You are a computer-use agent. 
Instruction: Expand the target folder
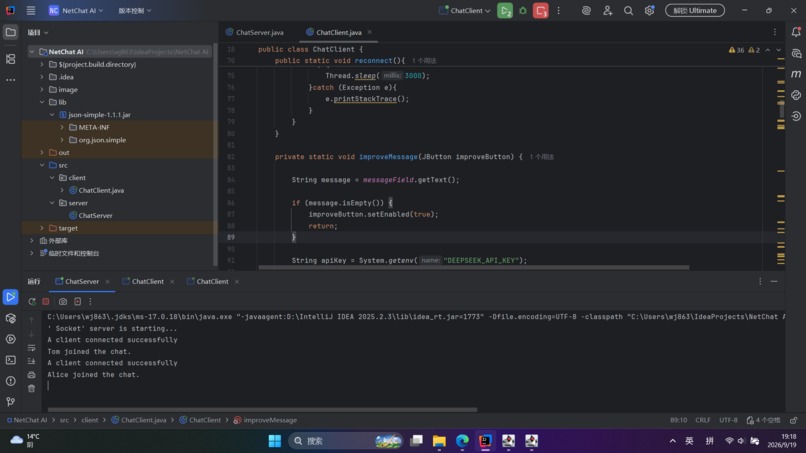[42, 228]
